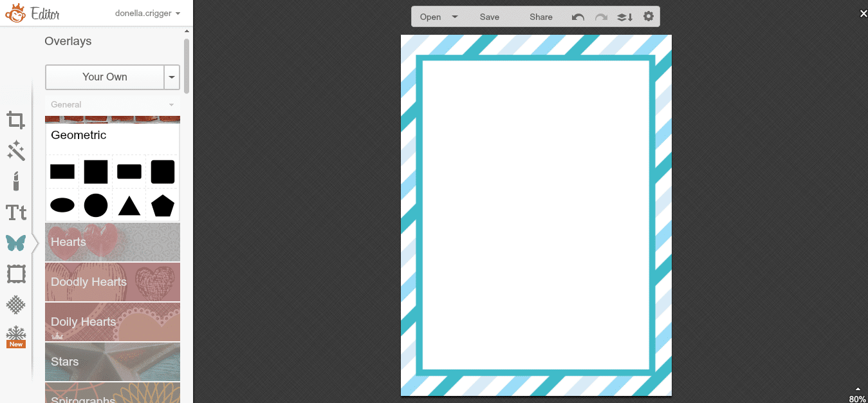The height and width of the screenshot is (403, 868).
Task: Click the Open button
Action: point(430,17)
